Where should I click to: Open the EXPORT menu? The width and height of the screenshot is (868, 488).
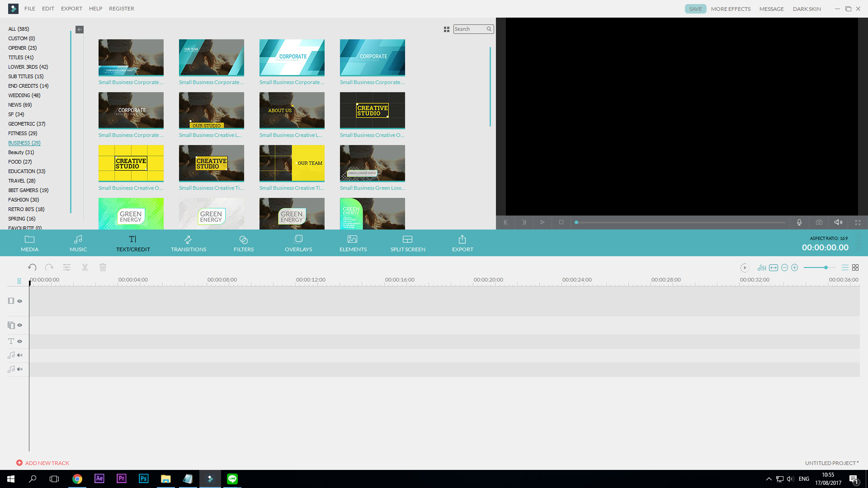coord(71,9)
